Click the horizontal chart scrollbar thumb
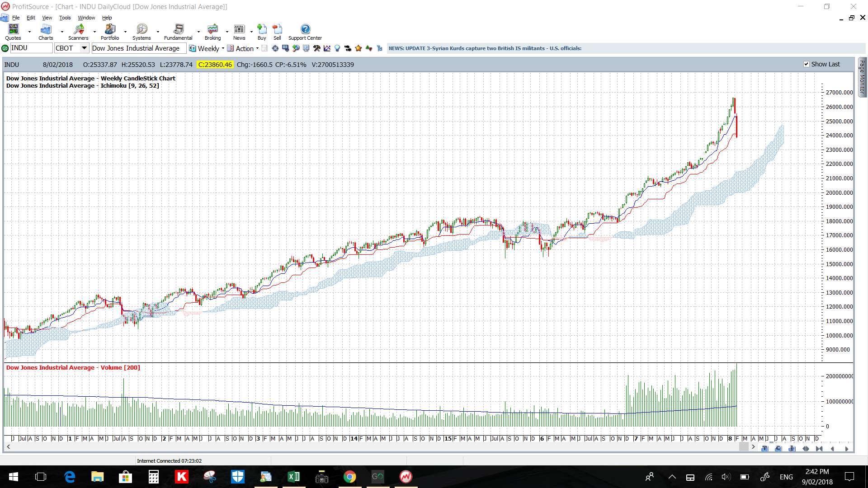Image resolution: width=868 pixels, height=488 pixels. (744, 447)
